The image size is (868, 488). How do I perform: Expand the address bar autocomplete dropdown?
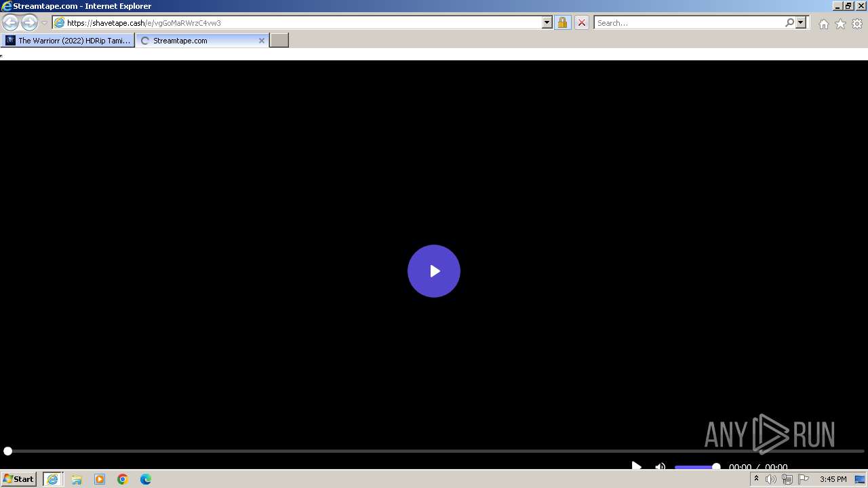pos(547,22)
